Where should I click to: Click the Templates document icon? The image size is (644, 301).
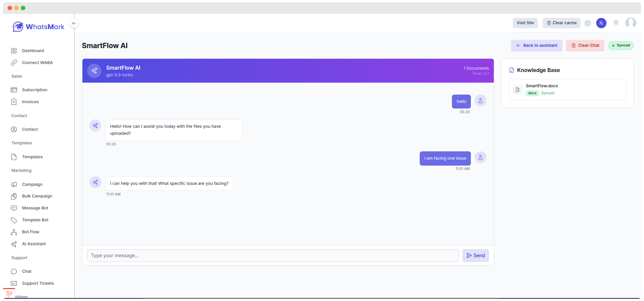tap(14, 157)
